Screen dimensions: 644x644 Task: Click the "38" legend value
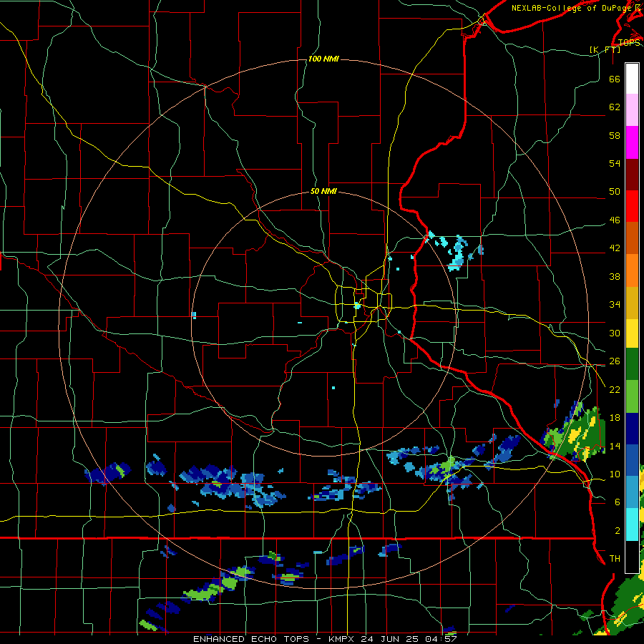click(615, 276)
